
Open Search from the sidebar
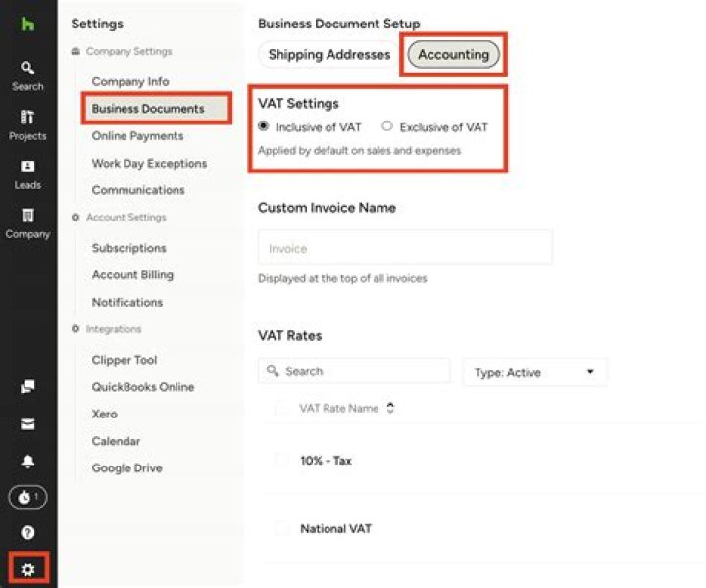pyautogui.click(x=27, y=76)
